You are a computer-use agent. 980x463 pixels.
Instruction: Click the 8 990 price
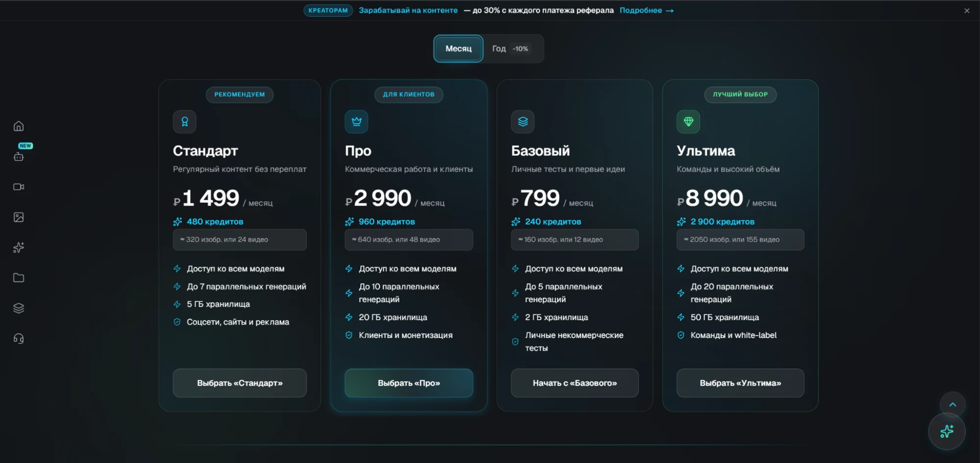(714, 198)
